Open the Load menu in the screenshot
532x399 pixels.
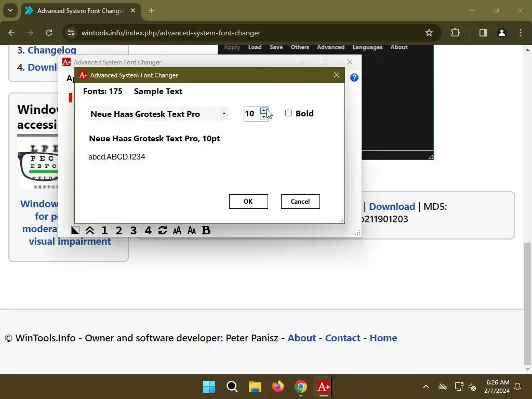pos(255,47)
